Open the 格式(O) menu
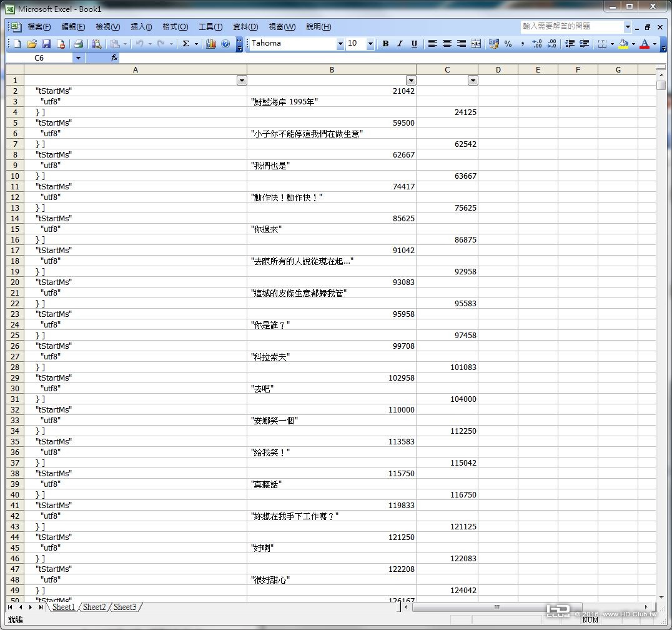672x630 pixels. 175,27
